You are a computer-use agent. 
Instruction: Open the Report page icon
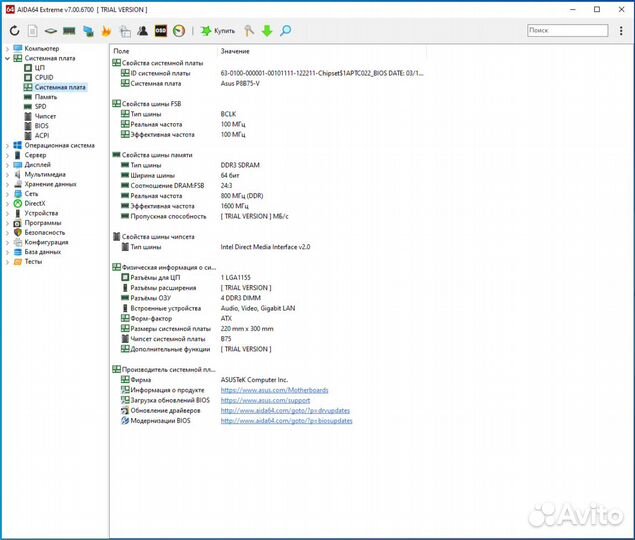tap(32, 31)
